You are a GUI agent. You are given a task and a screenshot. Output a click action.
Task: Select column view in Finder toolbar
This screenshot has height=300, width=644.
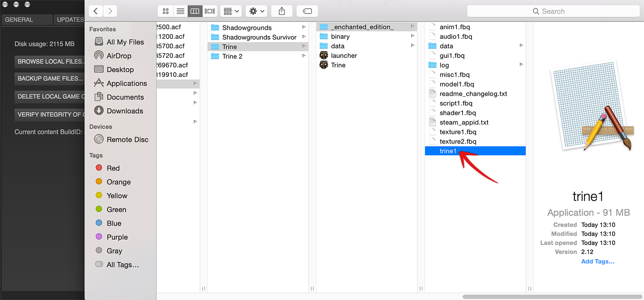pyautogui.click(x=195, y=11)
